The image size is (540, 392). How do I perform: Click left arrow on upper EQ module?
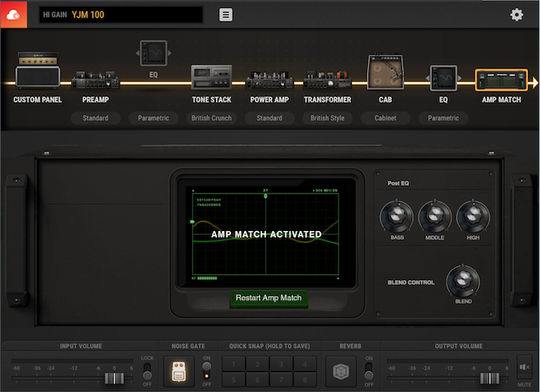click(x=137, y=53)
